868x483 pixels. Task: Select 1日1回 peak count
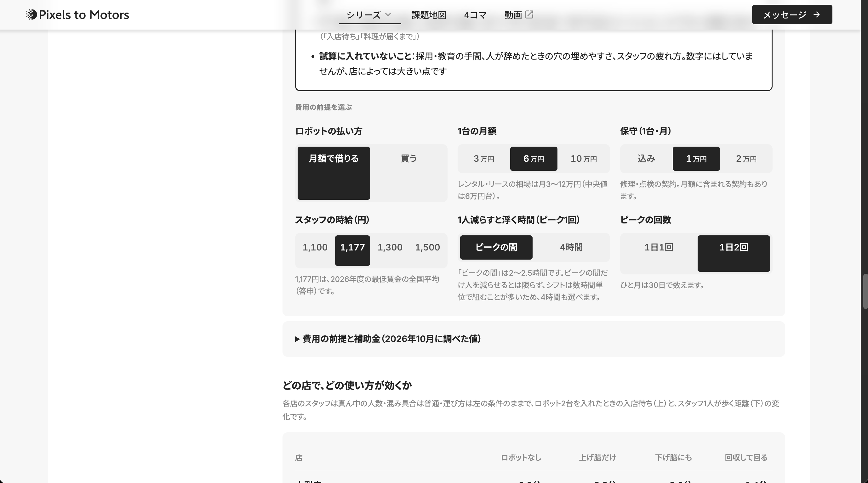(x=659, y=253)
